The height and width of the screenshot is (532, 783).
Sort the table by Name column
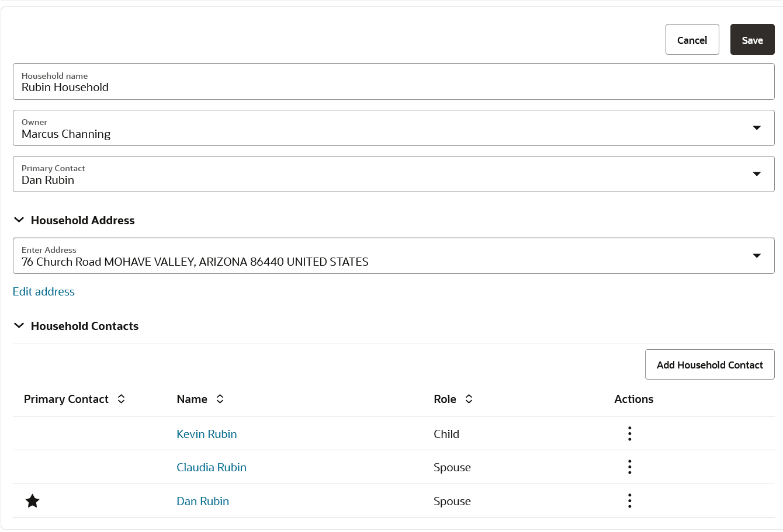pos(220,399)
